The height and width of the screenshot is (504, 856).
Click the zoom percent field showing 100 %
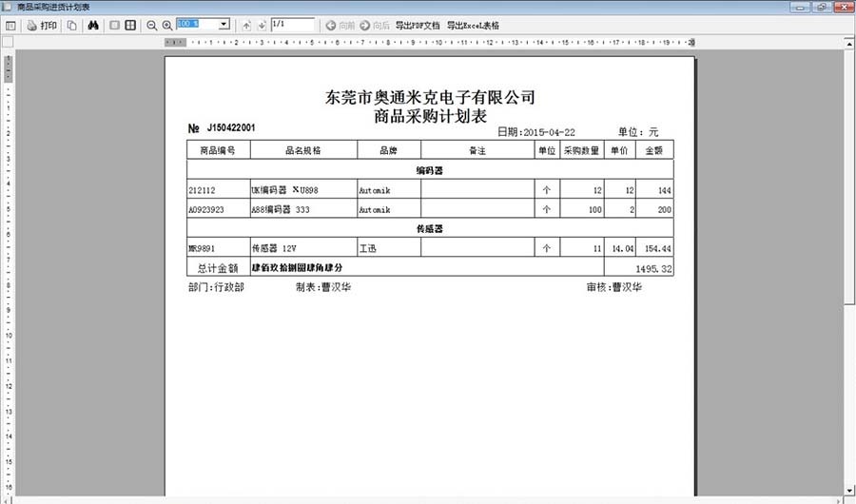pos(197,25)
